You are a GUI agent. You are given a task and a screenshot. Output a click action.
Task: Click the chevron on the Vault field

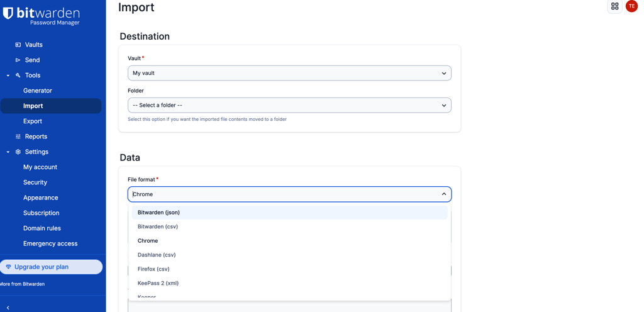coord(444,74)
